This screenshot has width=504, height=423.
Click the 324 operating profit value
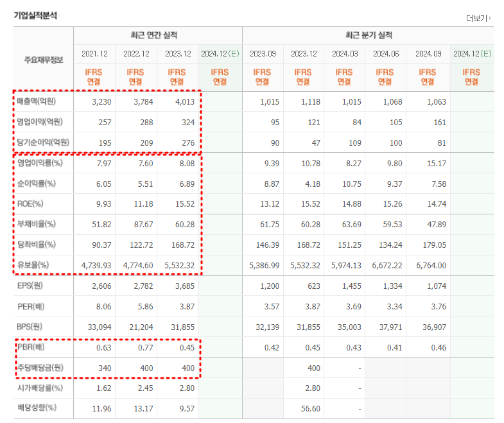tap(188, 123)
